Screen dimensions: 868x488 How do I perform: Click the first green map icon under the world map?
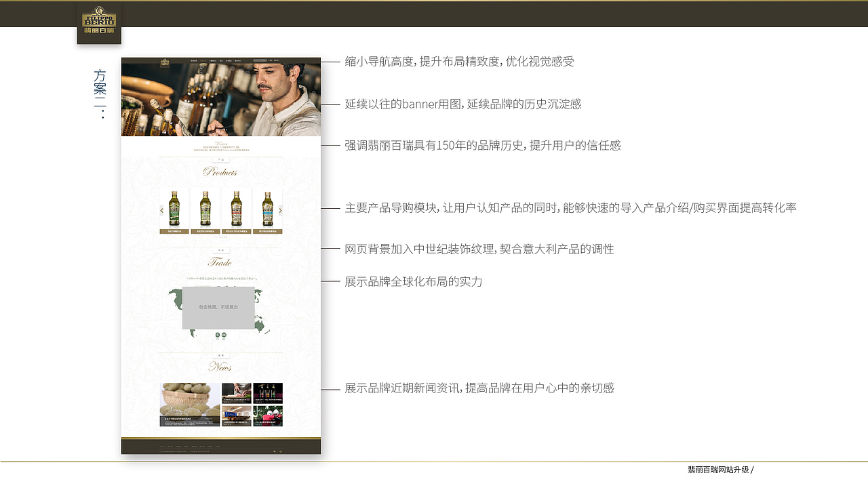(x=218, y=335)
